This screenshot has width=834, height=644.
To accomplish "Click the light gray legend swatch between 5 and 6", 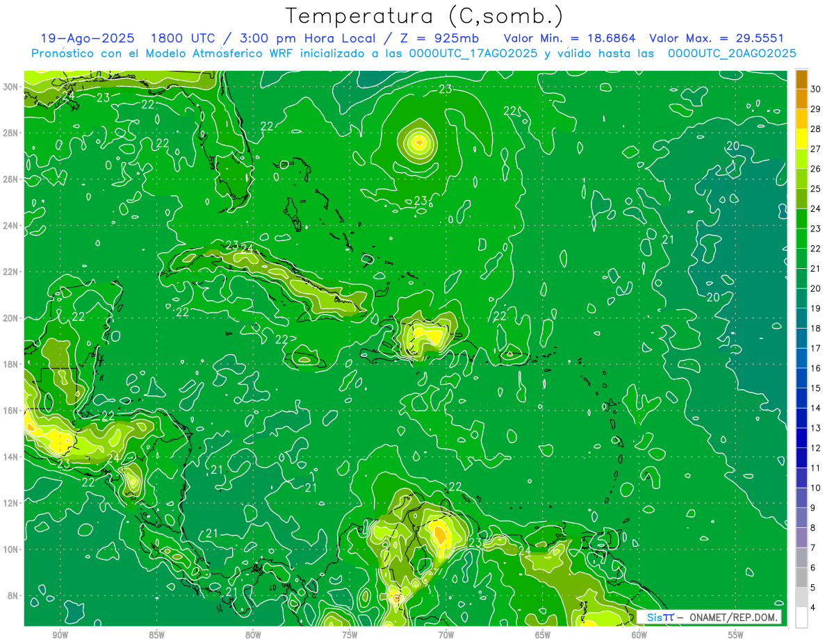I will tap(802, 577).
